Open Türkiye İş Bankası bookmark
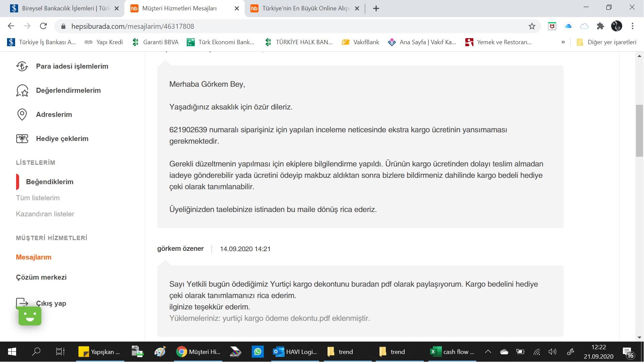This screenshot has height=362, width=644. click(x=42, y=42)
